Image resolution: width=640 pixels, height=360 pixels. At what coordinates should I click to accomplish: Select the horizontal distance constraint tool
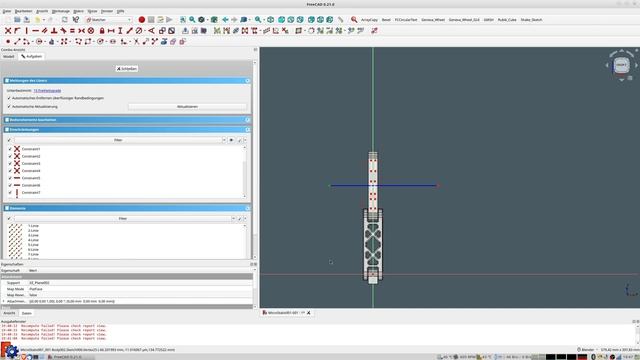[111, 31]
